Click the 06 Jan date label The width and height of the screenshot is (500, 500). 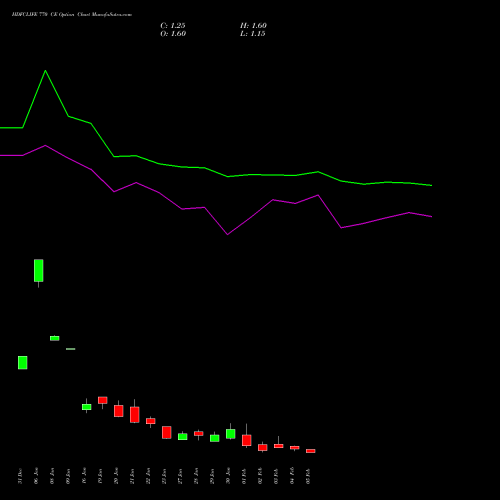(36, 476)
